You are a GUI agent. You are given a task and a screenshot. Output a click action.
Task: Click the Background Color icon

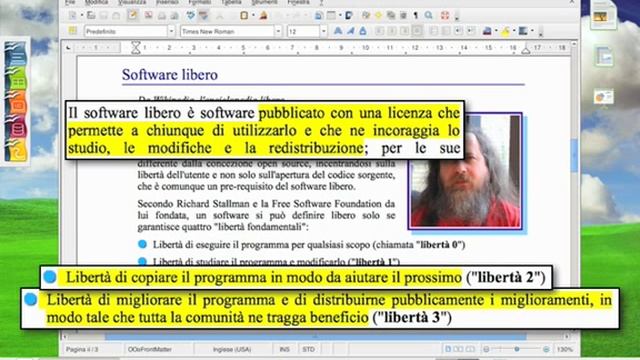click(x=523, y=31)
